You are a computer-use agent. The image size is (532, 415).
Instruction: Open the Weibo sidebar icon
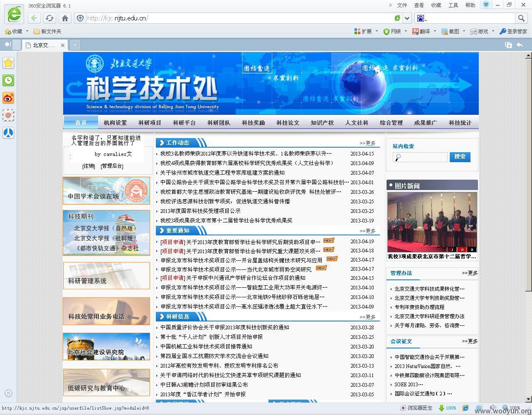[x=8, y=98]
